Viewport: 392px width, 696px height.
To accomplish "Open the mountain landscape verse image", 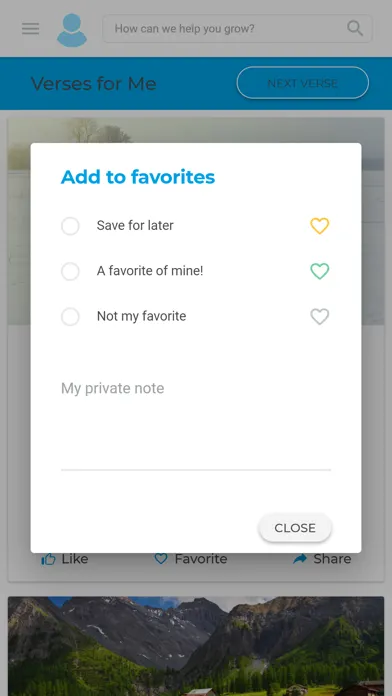I will point(196,646).
